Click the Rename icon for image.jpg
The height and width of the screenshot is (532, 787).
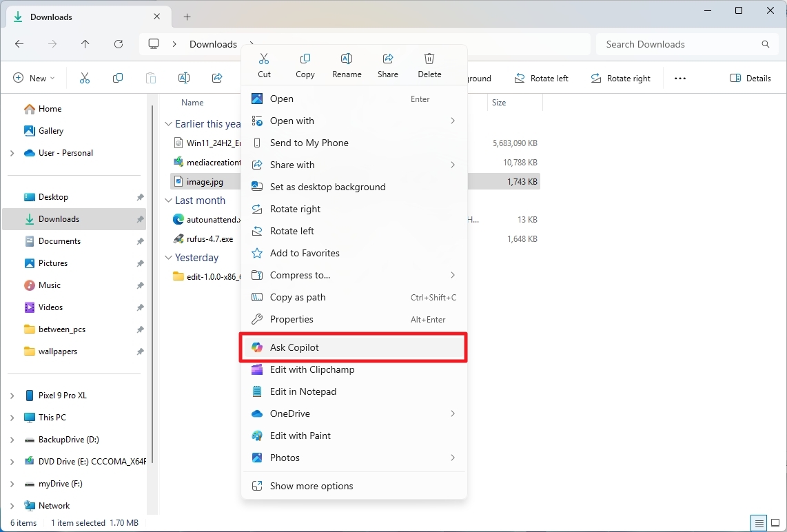(347, 65)
